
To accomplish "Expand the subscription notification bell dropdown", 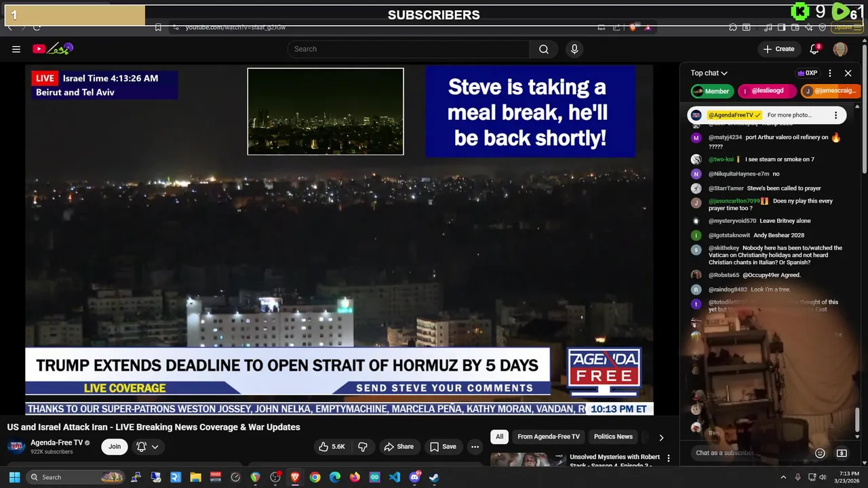I will click(x=147, y=447).
